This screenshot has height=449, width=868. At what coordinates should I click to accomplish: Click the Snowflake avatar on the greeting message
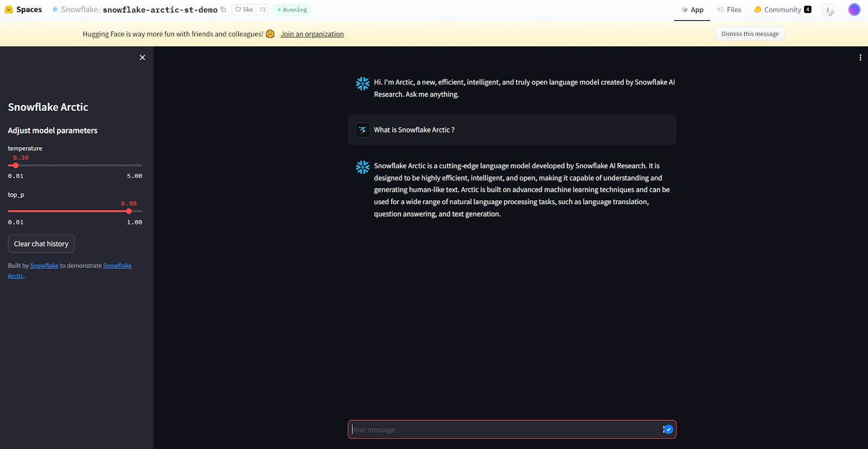[362, 83]
